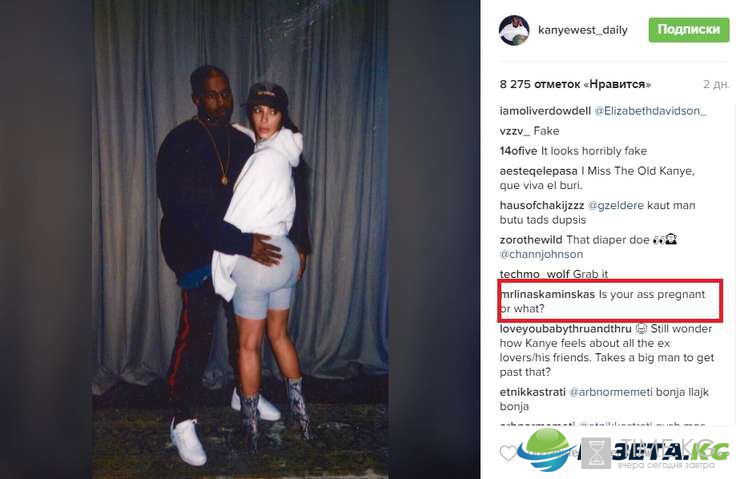
Task: Open the kanyewest_daily username link
Action: pos(583,30)
